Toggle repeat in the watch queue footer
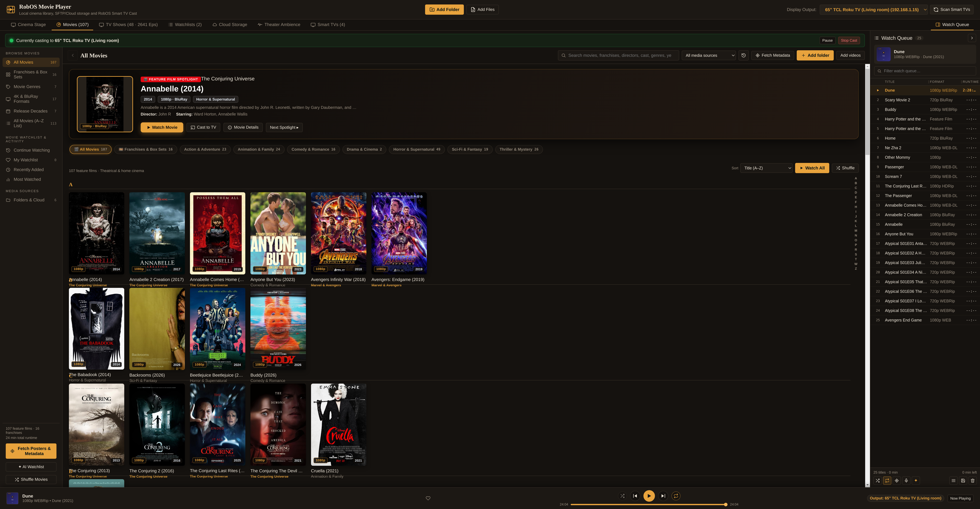 [887, 481]
